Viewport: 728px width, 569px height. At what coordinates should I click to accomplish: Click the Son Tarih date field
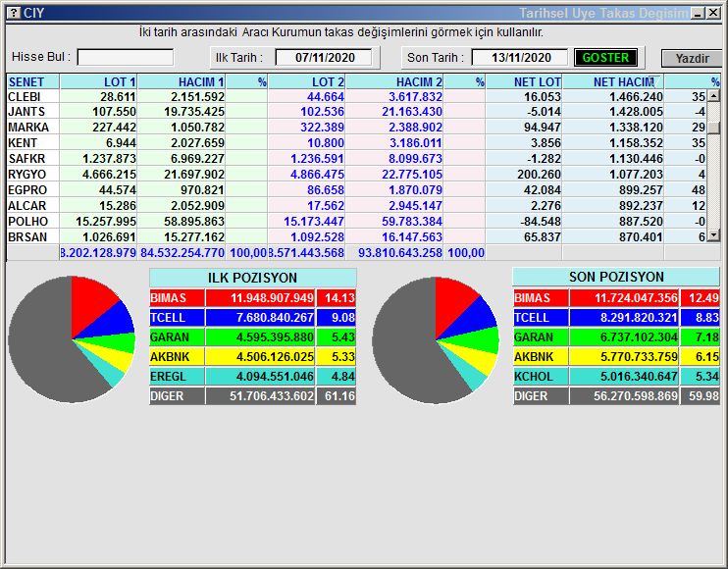pos(519,58)
